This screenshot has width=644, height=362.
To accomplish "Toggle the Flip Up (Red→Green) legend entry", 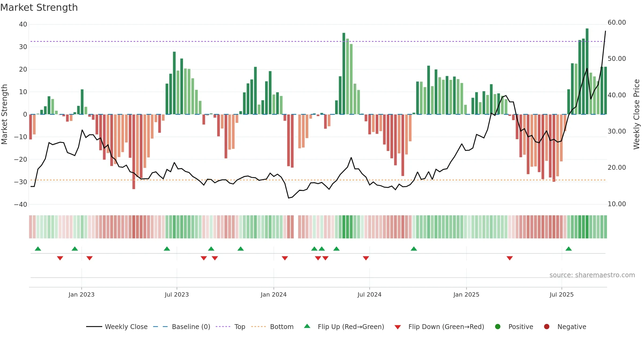I will point(344,327).
